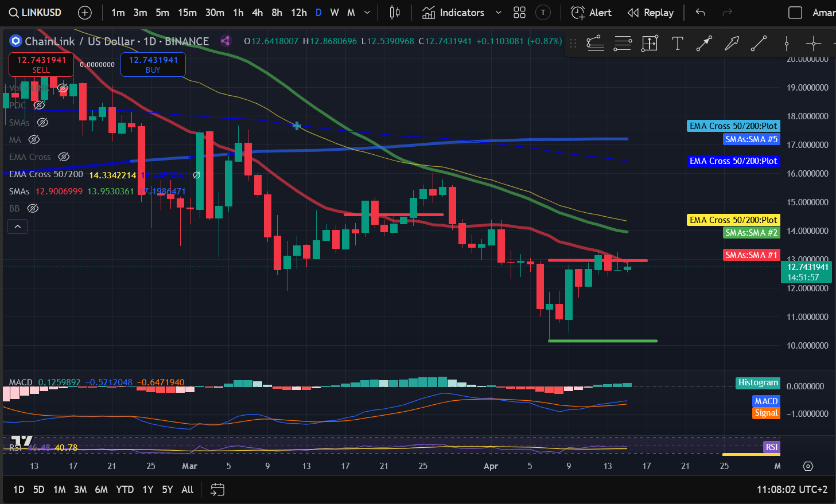Open the Indicators favorites dropdown arrow
836x504 pixels.
pyautogui.click(x=498, y=13)
